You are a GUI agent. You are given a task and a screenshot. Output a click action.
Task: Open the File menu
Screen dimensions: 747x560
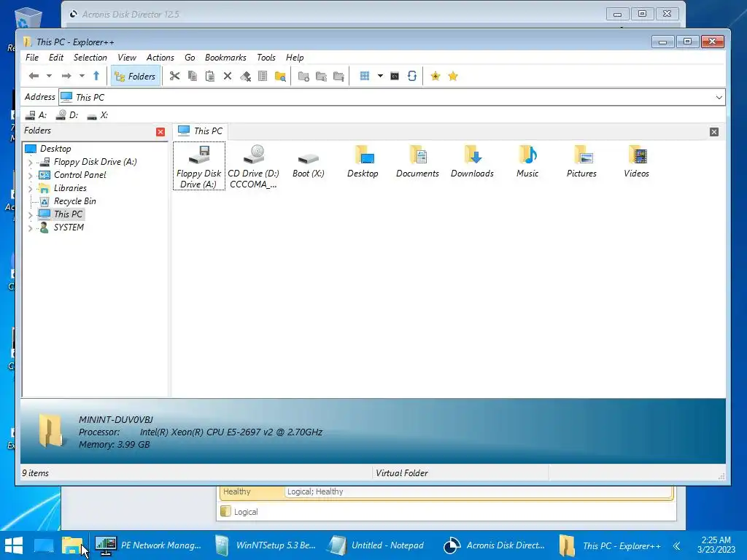[x=32, y=57]
